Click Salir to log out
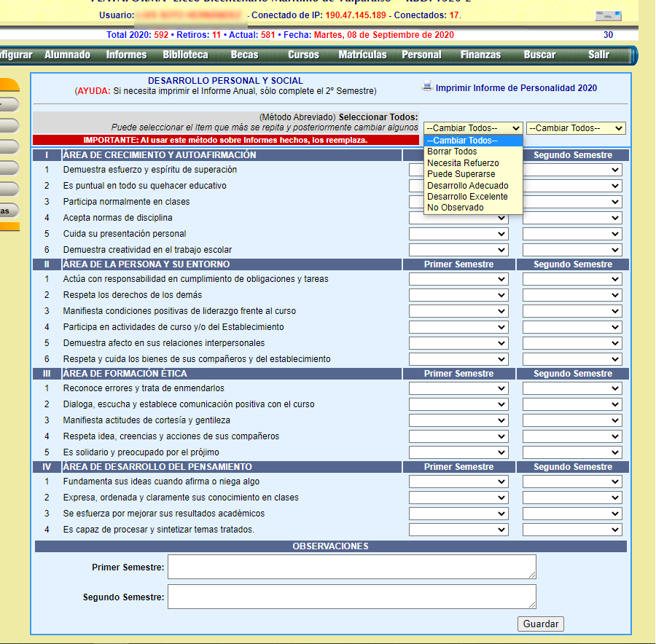The image size is (656, 644). tap(598, 55)
